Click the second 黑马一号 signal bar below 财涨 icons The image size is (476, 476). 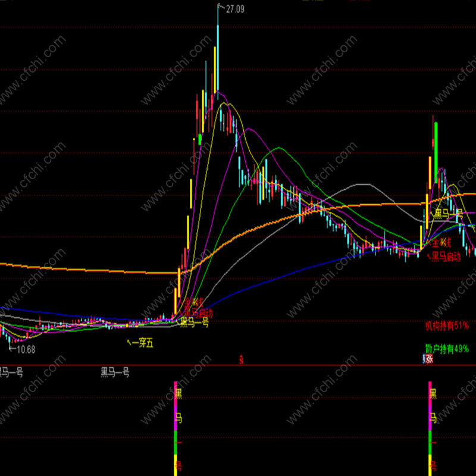pyautogui.click(x=430, y=428)
